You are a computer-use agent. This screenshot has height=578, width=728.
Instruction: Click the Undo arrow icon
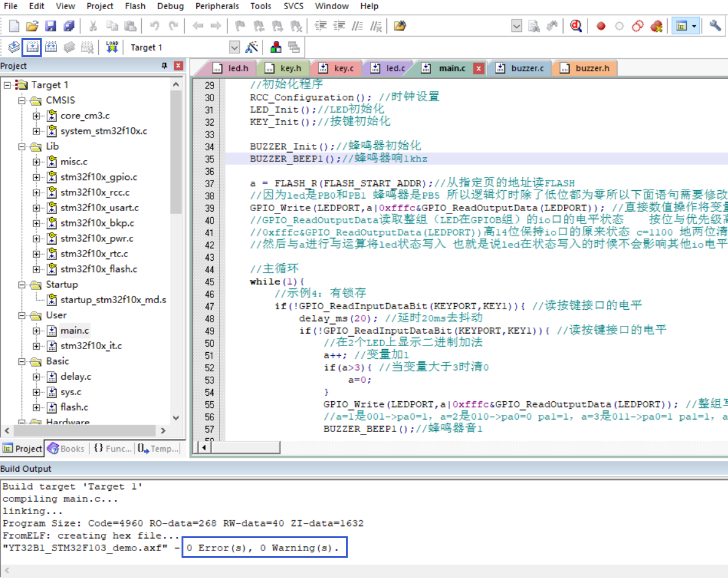[155, 26]
